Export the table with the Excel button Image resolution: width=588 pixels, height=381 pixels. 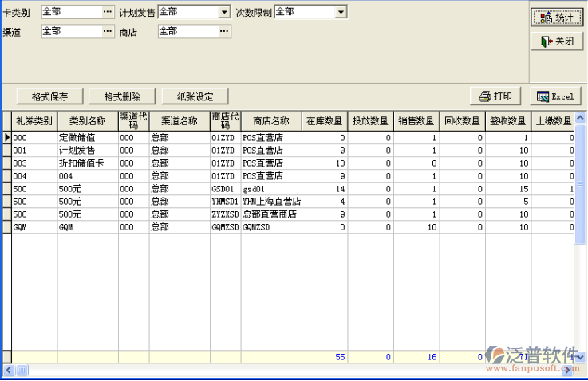click(x=555, y=96)
